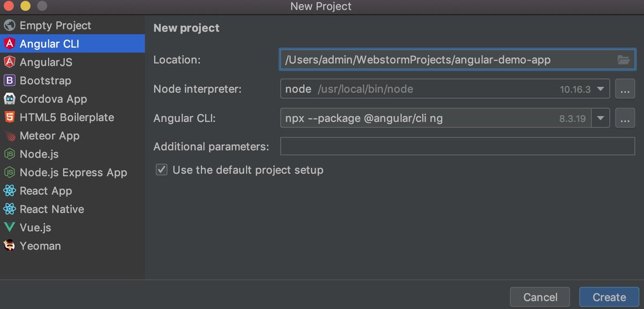The height and width of the screenshot is (309, 644).
Task: Click the Angular CLI shield icon
Action: click(x=9, y=43)
